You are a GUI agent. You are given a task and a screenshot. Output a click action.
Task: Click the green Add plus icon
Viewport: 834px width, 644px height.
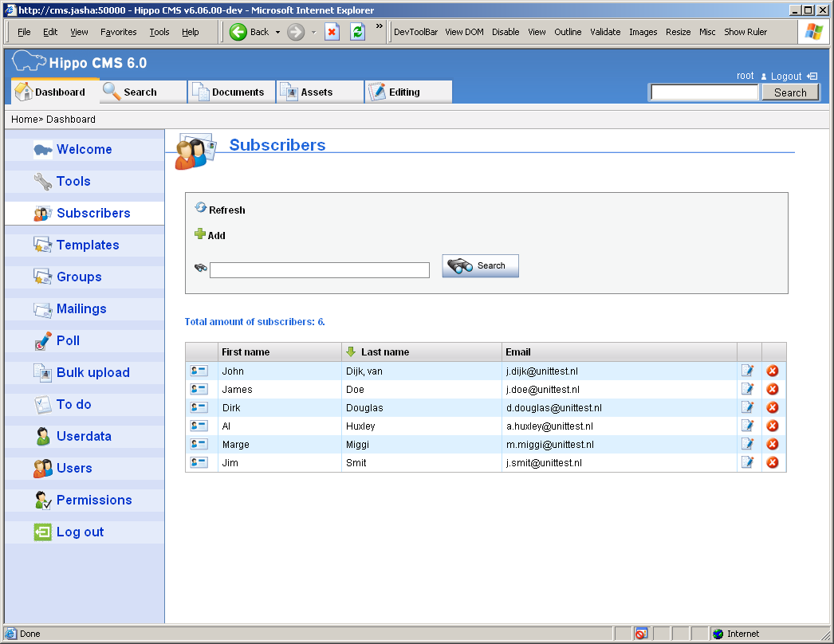pyautogui.click(x=200, y=234)
